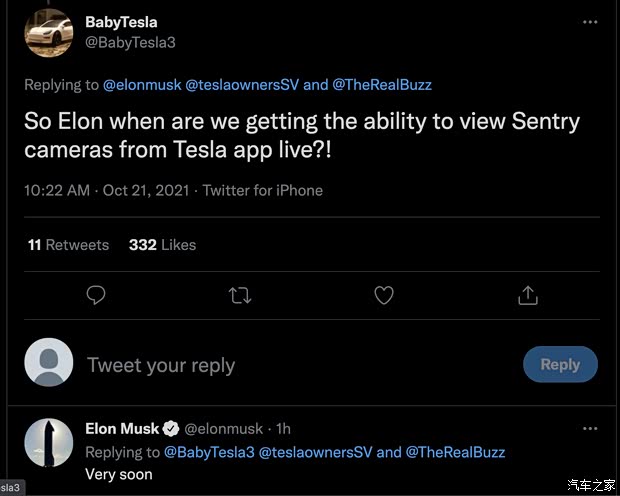620x496 pixels.
Task: Open the BabyTesla tweet's three-dot menu
Action: point(590,21)
